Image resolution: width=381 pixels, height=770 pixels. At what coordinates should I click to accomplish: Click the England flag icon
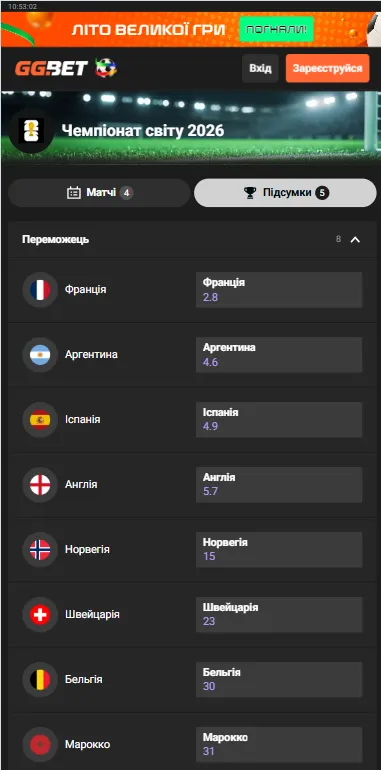pyautogui.click(x=40, y=485)
